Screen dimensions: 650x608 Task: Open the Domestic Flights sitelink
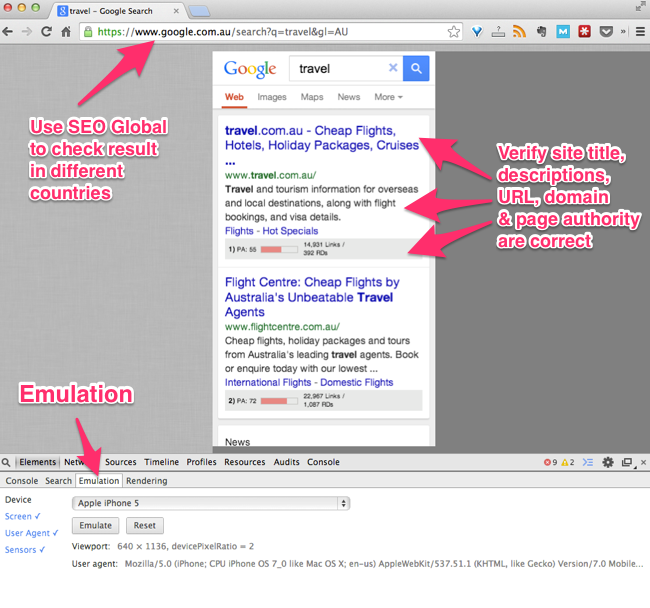tap(357, 383)
